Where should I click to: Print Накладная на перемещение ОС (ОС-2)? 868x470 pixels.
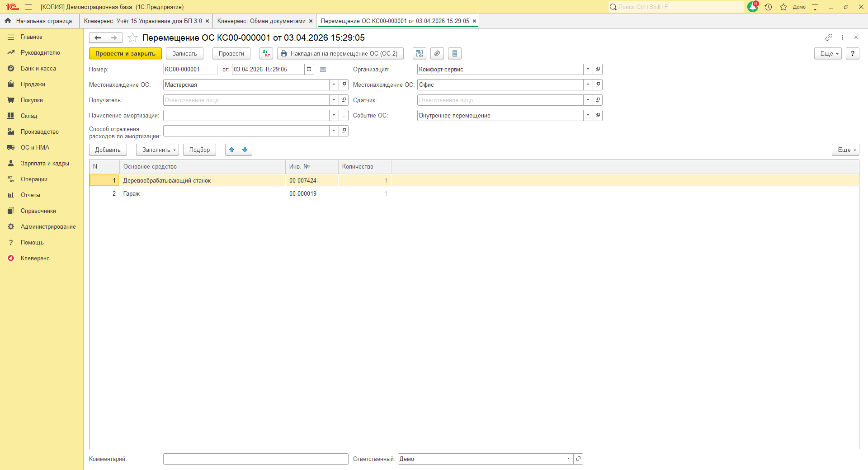(340, 53)
